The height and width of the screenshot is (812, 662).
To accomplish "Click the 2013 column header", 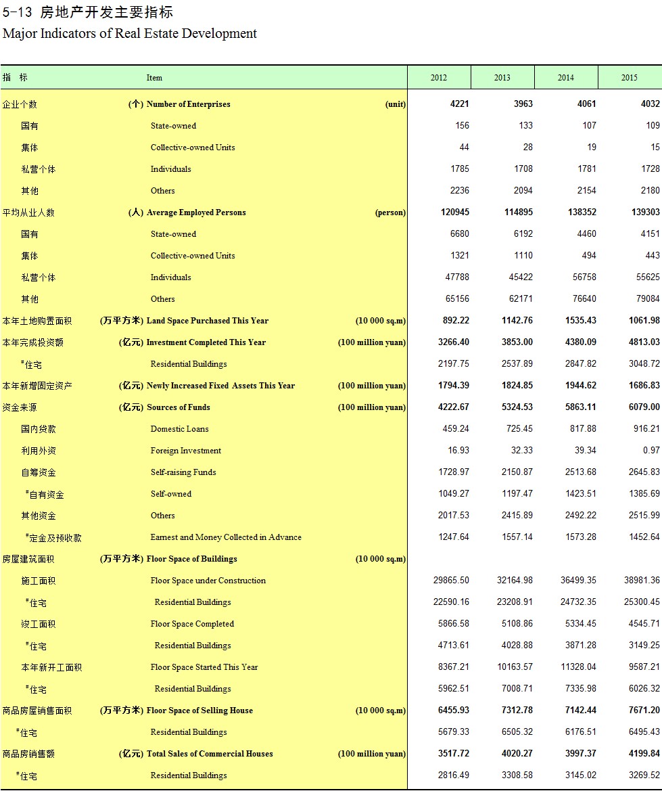I will coord(502,77).
